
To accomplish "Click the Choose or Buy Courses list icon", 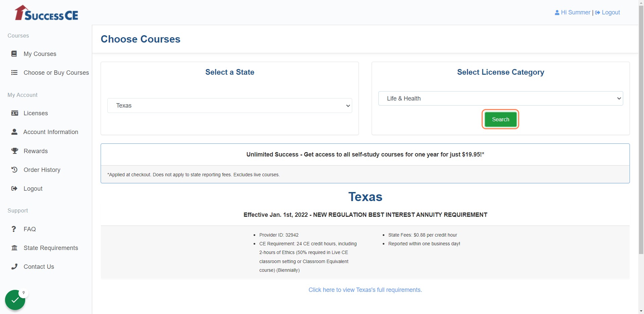I will click(x=14, y=72).
